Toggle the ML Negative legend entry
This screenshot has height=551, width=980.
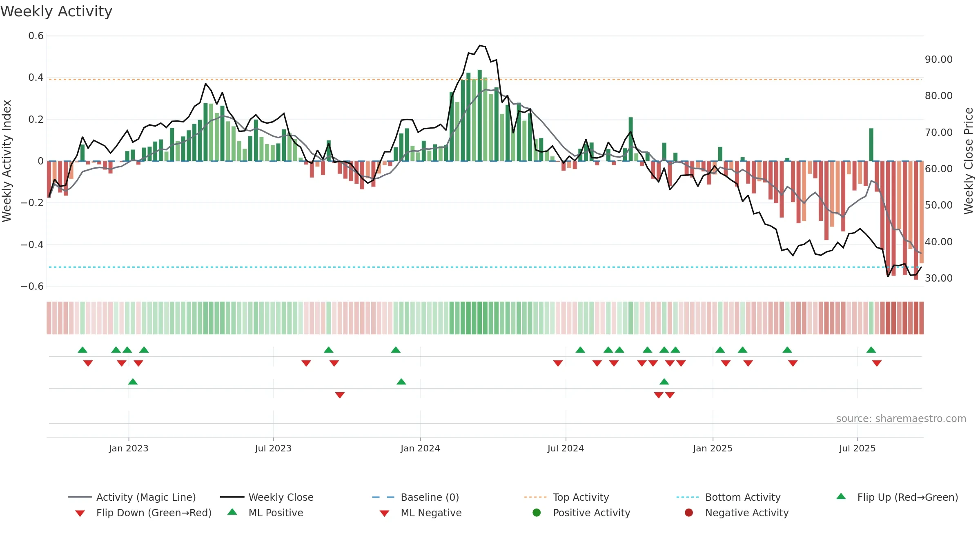click(421, 513)
